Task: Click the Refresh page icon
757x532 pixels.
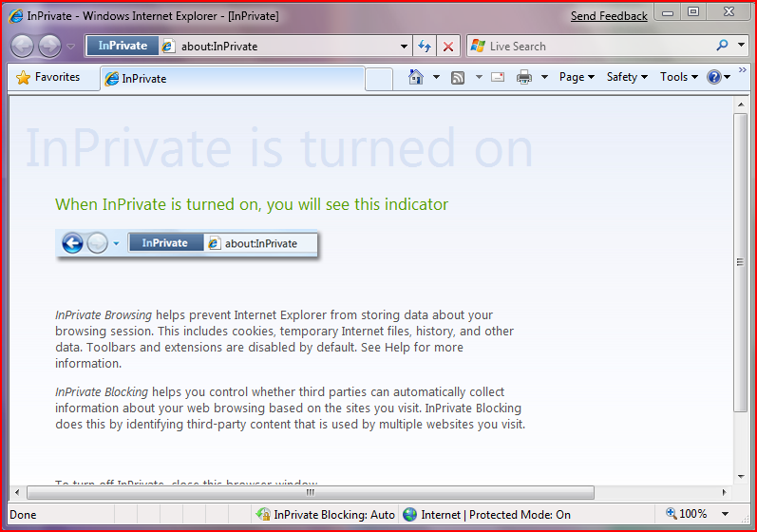Action: (425, 47)
